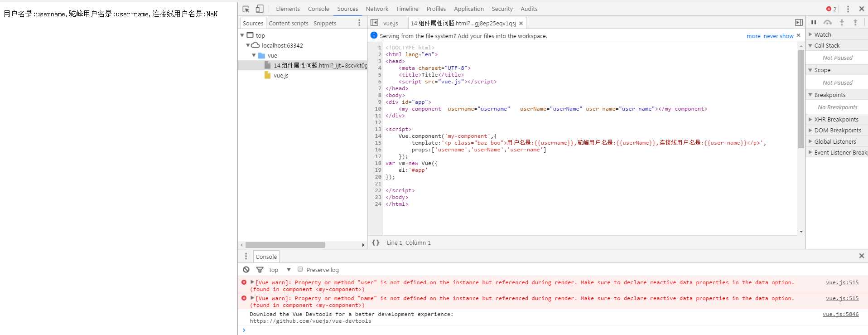The height and width of the screenshot is (335, 868).
Task: Expand Event Listener Breakpoints section
Action: (810, 152)
